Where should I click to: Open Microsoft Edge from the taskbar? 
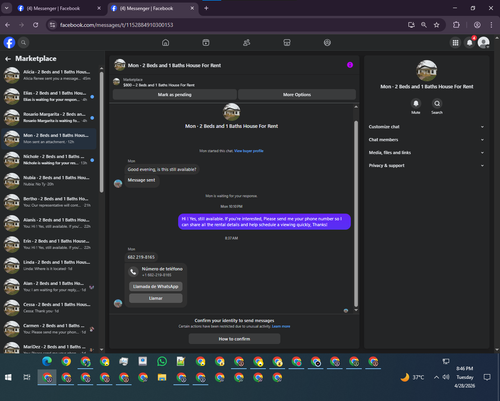(x=47, y=361)
